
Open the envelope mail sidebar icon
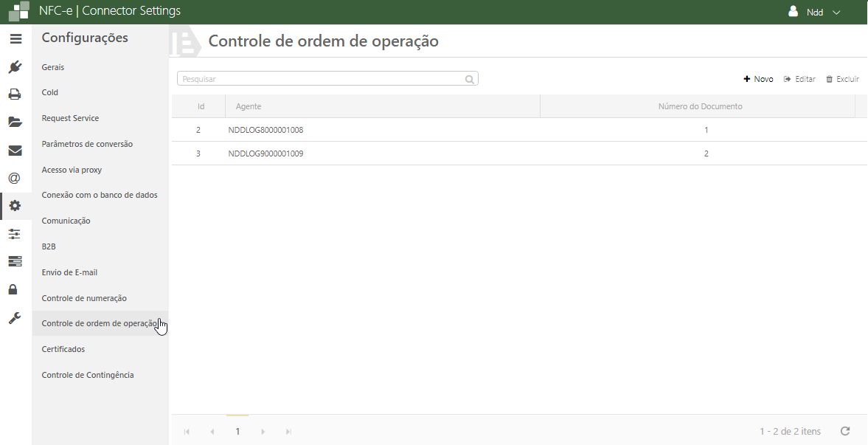point(15,151)
